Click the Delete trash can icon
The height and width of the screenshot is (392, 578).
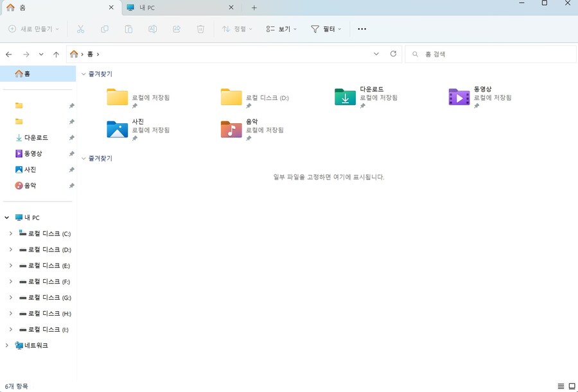[x=200, y=29]
